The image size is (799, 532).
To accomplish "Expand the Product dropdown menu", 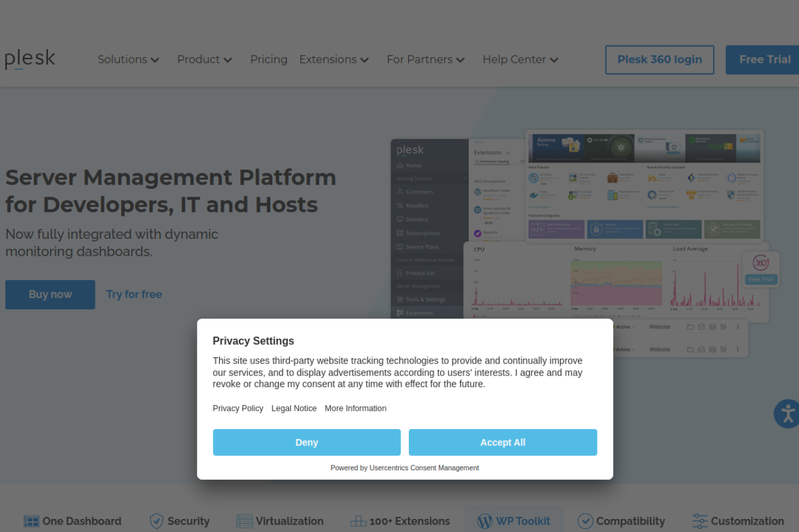I will [204, 59].
